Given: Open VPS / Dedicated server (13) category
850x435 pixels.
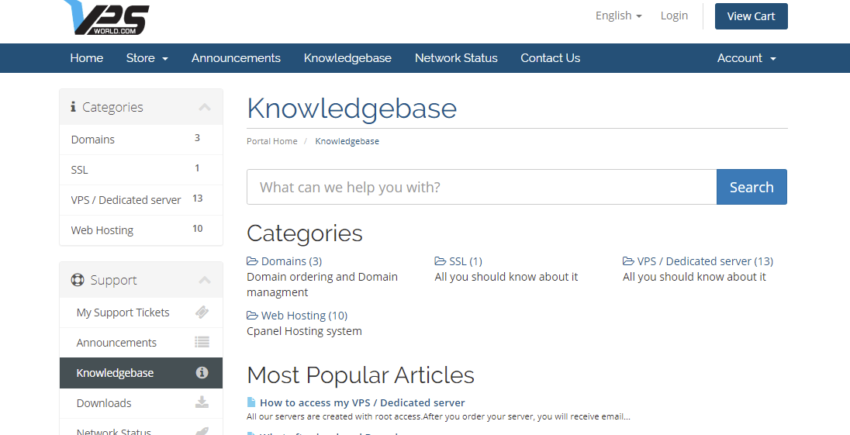Looking at the screenshot, I should pos(705,261).
